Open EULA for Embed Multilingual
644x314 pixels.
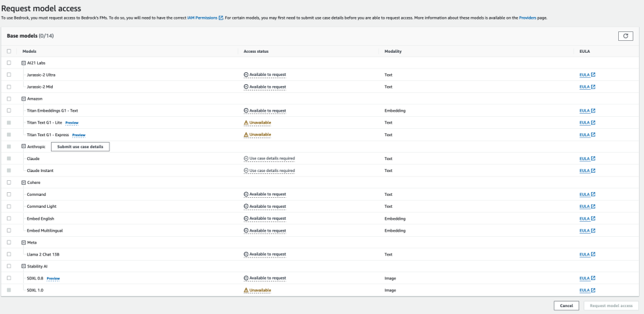(x=587, y=230)
